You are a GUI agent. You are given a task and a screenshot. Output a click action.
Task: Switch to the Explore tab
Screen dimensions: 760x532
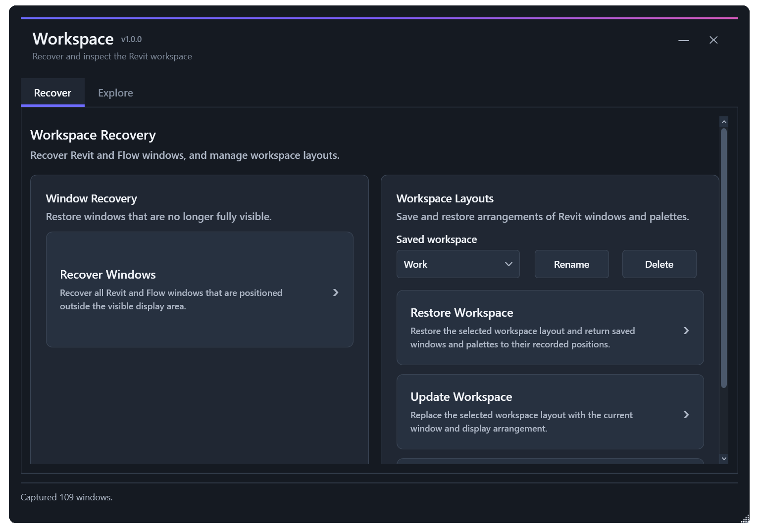[115, 93]
